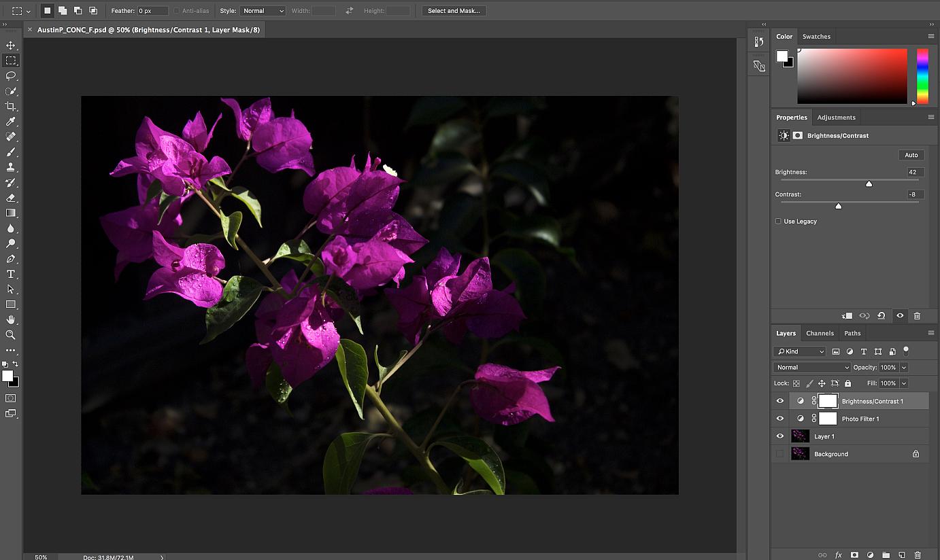Select the Hand tool
Screen dimensions: 940x560
11,319
